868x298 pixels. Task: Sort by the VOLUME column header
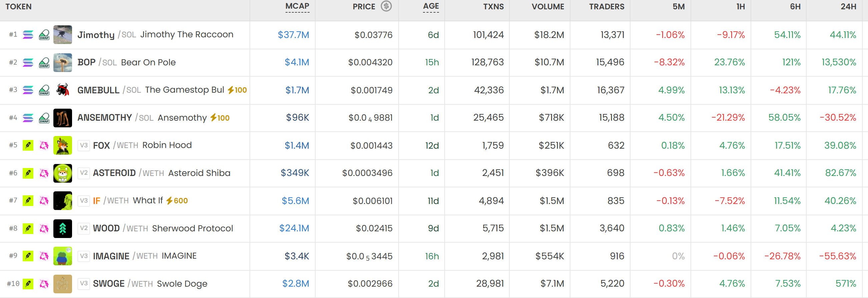[548, 7]
